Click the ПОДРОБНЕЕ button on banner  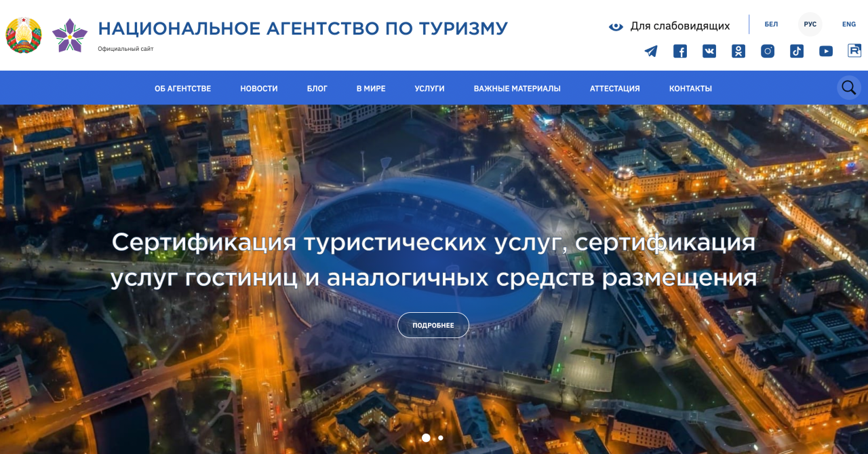(433, 324)
